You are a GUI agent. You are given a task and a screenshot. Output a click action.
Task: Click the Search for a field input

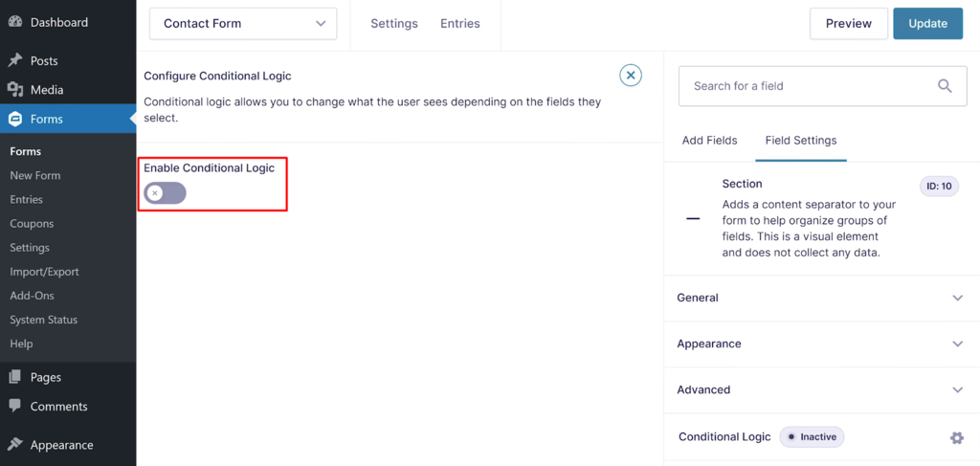coord(804,86)
